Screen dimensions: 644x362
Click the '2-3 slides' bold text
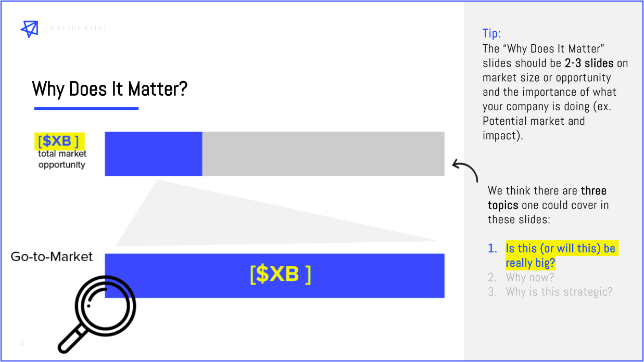click(589, 63)
